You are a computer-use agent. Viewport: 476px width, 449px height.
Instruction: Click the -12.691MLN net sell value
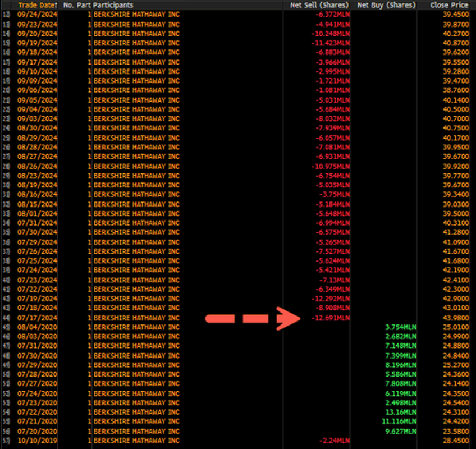click(331, 318)
